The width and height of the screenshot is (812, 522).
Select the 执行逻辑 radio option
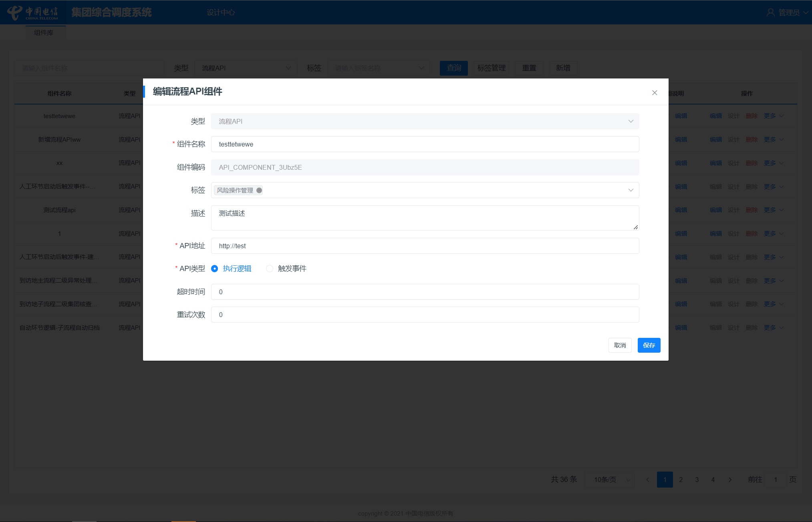point(215,269)
